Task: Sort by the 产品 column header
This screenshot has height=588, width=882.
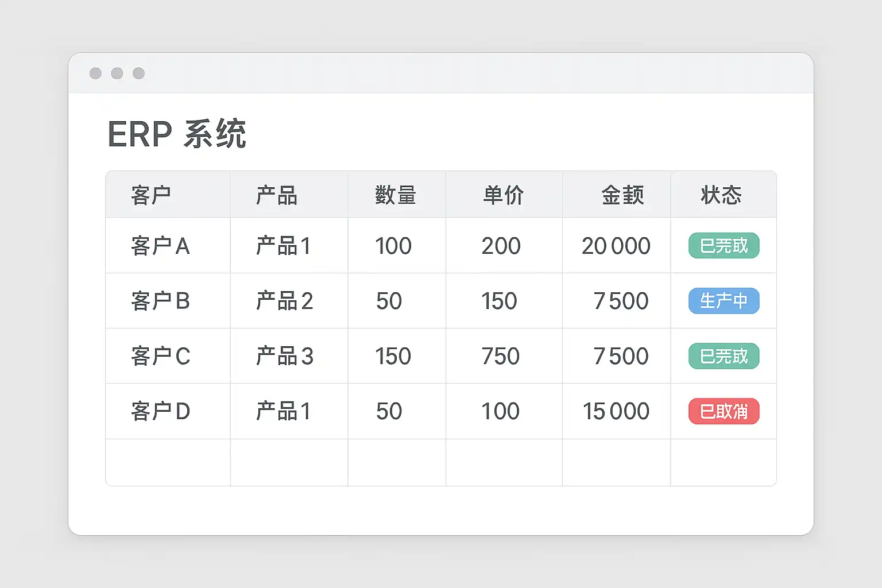Action: point(277,195)
